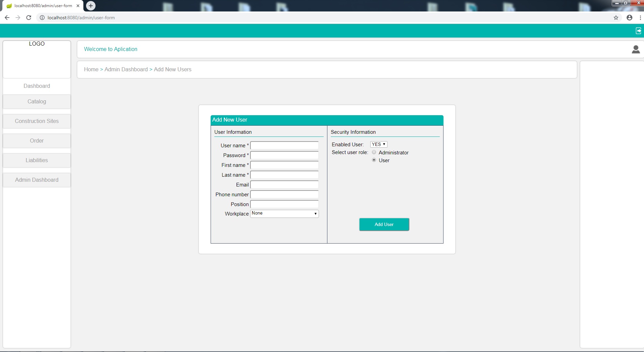Open the Order sidebar item

point(37,141)
